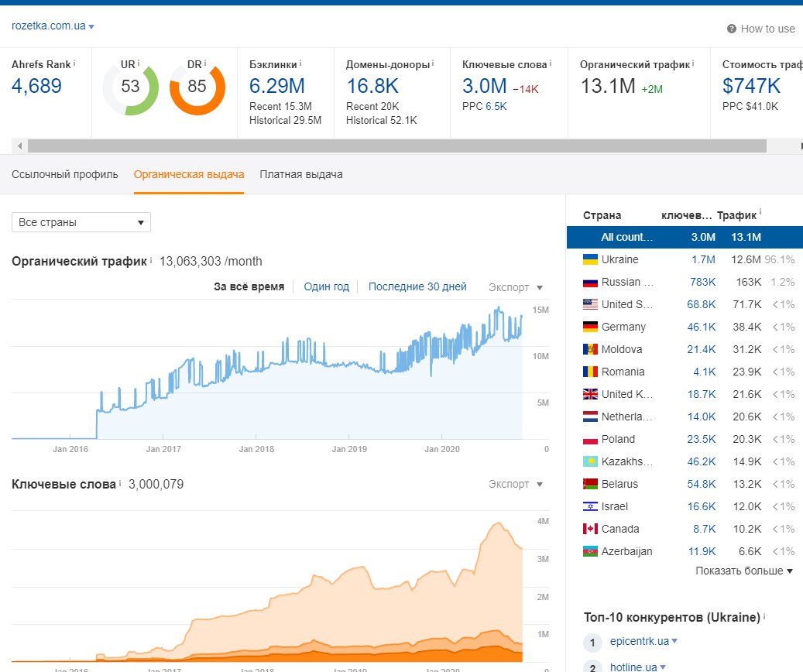Viewport: 803px width, 672px height.
Task: Click info icon next to Ключевые слова chart title
Action: pyautogui.click(x=120, y=483)
